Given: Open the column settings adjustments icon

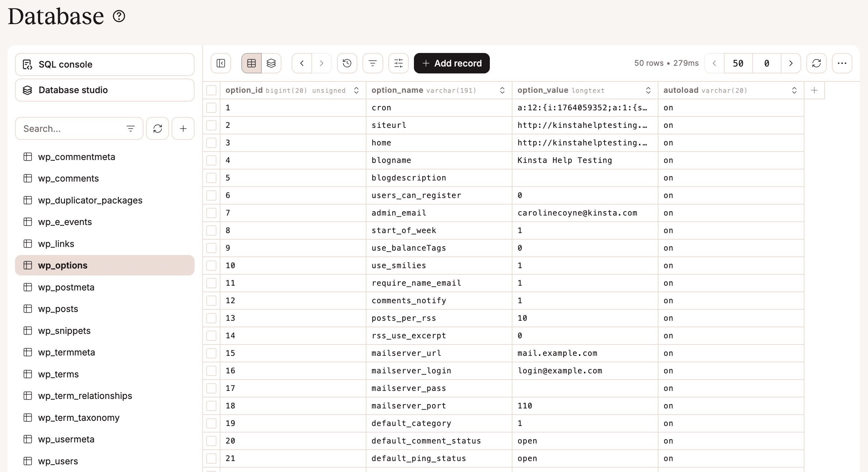Looking at the screenshot, I should pos(398,63).
